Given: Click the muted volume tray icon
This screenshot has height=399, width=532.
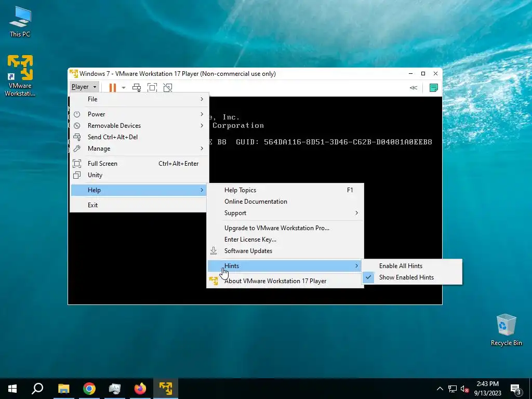Looking at the screenshot, I should coord(464,389).
